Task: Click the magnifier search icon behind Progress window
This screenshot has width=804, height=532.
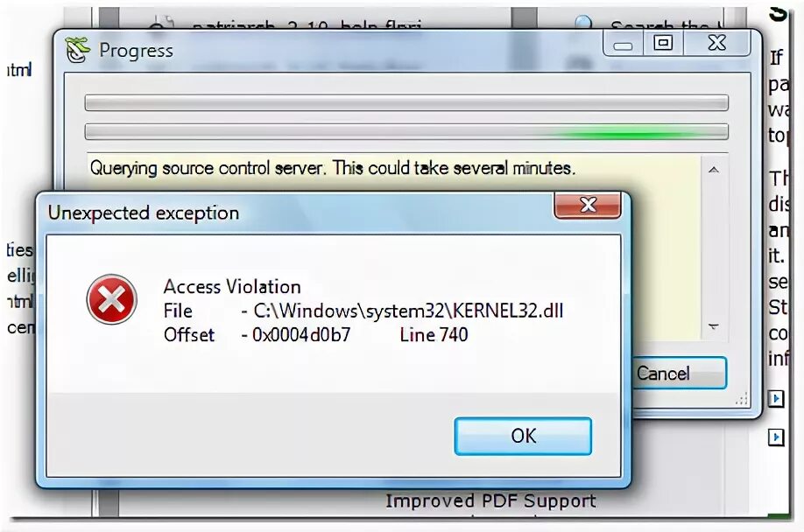Action: tap(582, 23)
